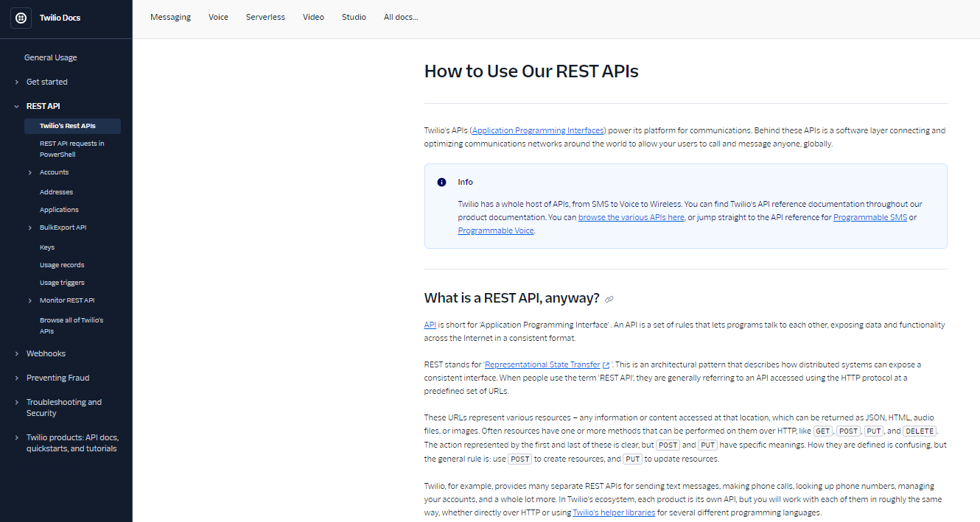Switch to the Studio docs section
Image resolution: width=980 pixels, height=522 pixels.
pos(354,16)
